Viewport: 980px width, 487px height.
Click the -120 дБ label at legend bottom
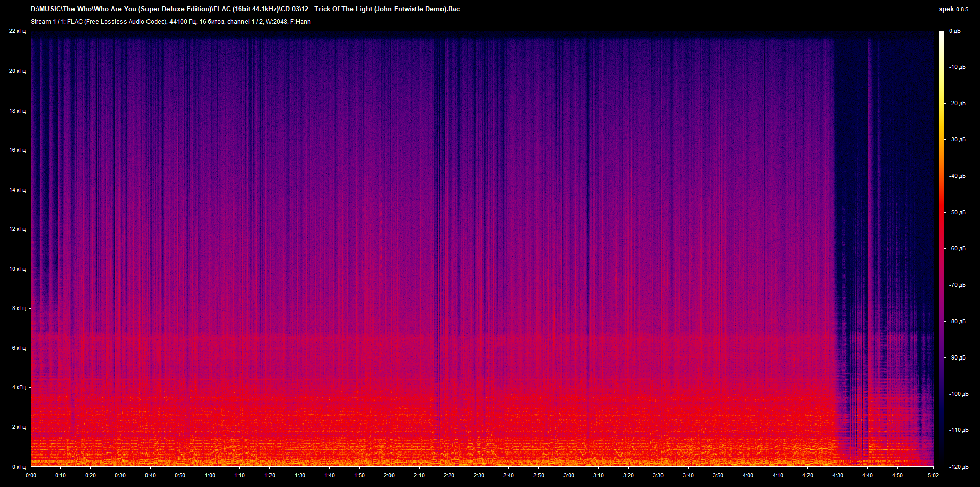coord(959,467)
